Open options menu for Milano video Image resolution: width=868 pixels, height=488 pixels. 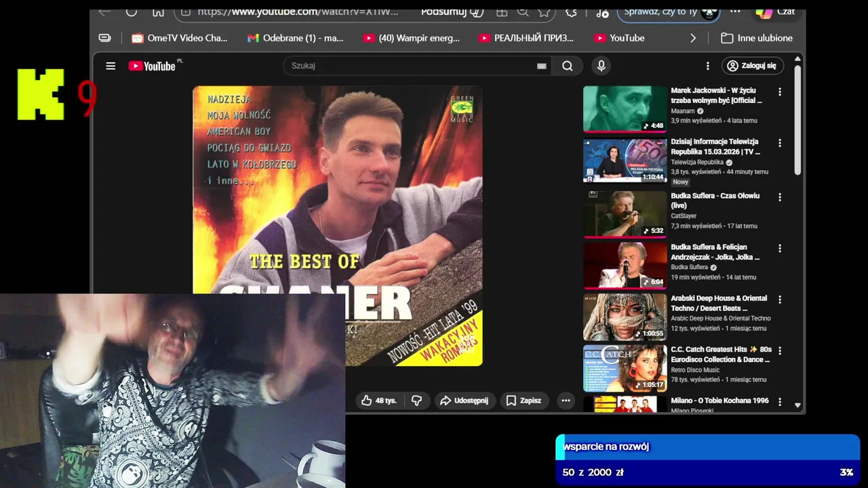click(x=779, y=402)
